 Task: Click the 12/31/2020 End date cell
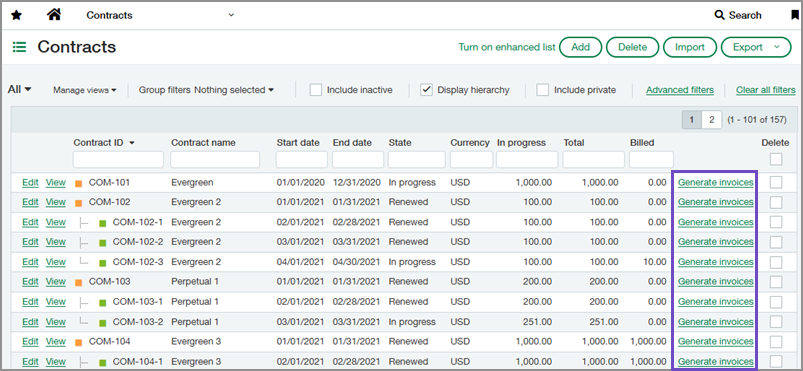point(357,182)
